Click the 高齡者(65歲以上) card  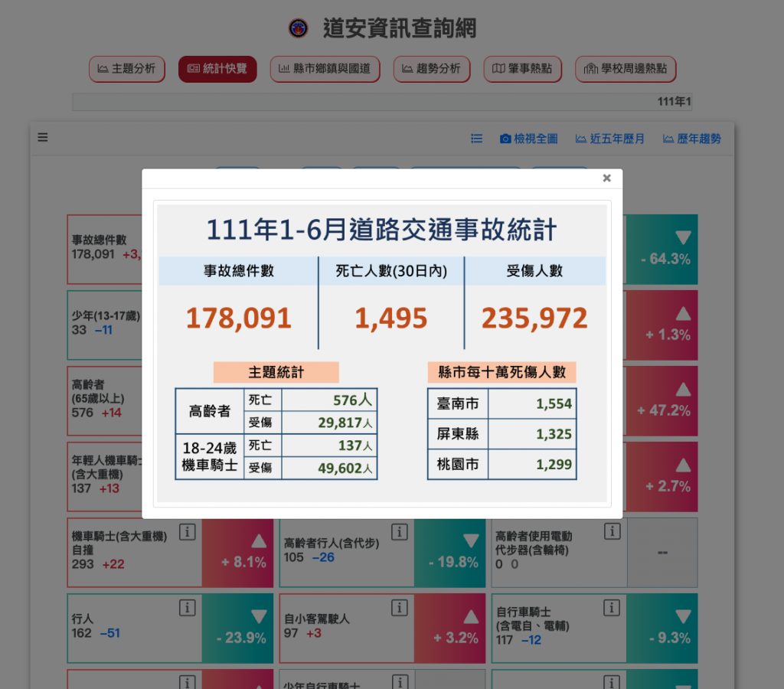[105, 401]
